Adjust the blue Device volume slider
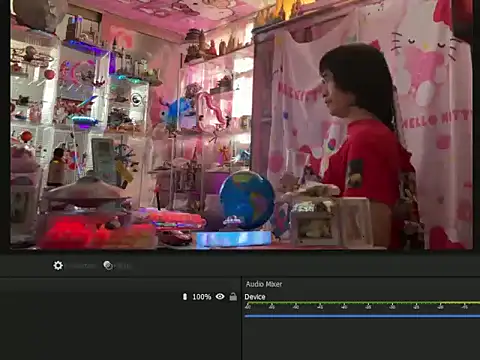This screenshot has height=360, width=480. (362, 316)
